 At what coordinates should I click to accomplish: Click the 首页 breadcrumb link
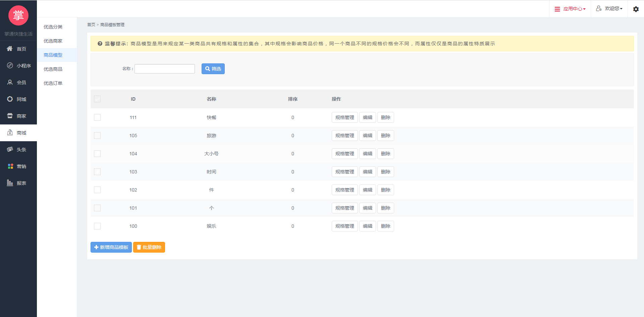91,25
